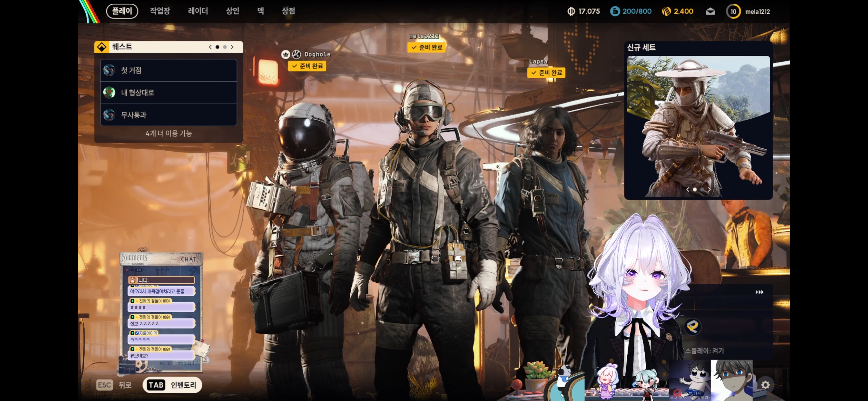Show the next 신규 세트 item
868x401 pixels.
click(709, 190)
